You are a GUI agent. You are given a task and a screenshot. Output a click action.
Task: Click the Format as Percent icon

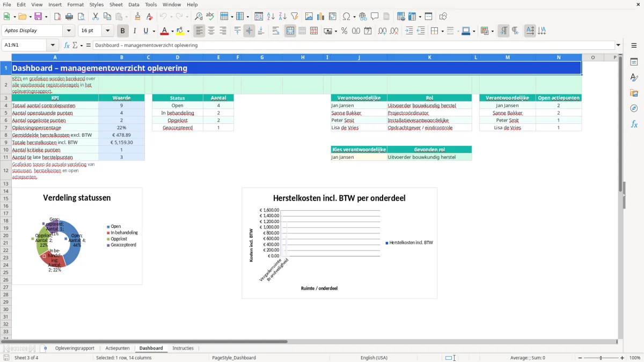point(344,31)
